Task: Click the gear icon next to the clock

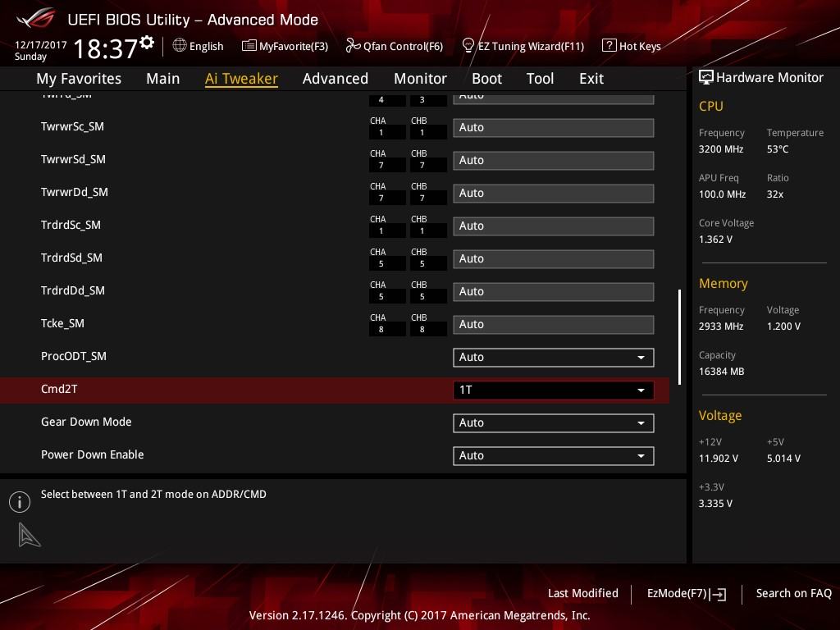Action: point(147,42)
